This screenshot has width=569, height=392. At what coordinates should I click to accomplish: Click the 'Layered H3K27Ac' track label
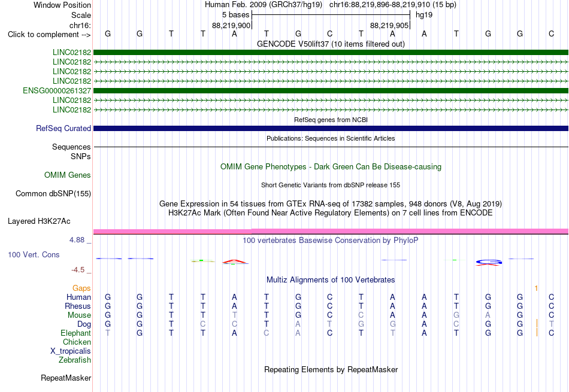(39, 221)
